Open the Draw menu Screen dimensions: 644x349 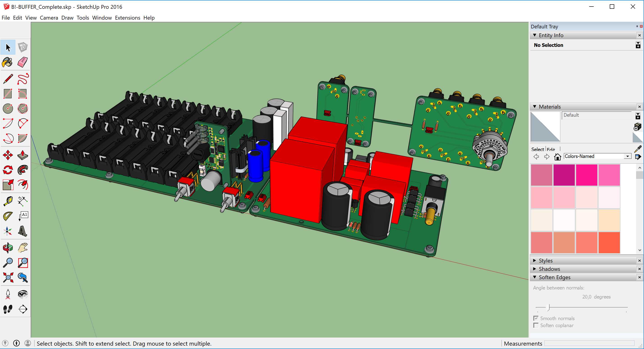pos(67,18)
